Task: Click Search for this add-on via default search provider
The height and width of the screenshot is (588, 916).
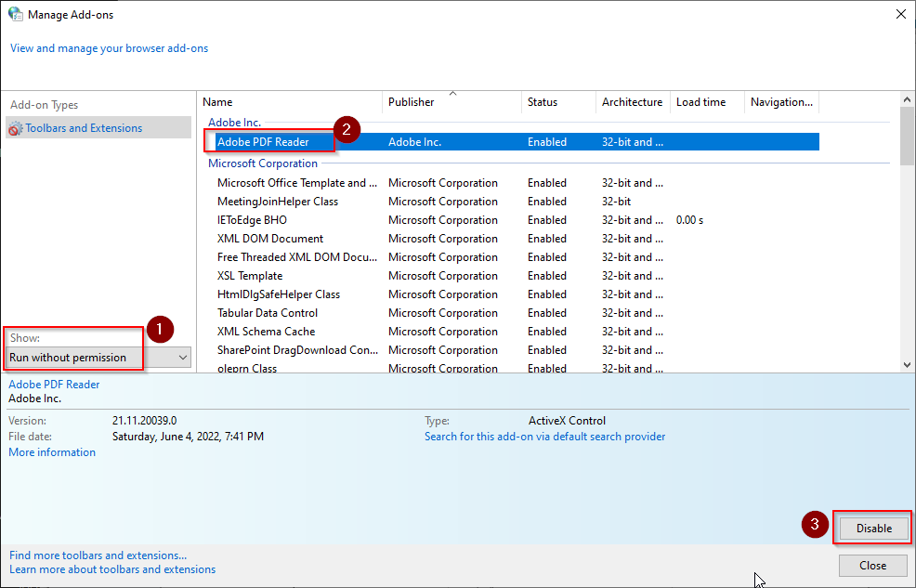Action: 544,437
